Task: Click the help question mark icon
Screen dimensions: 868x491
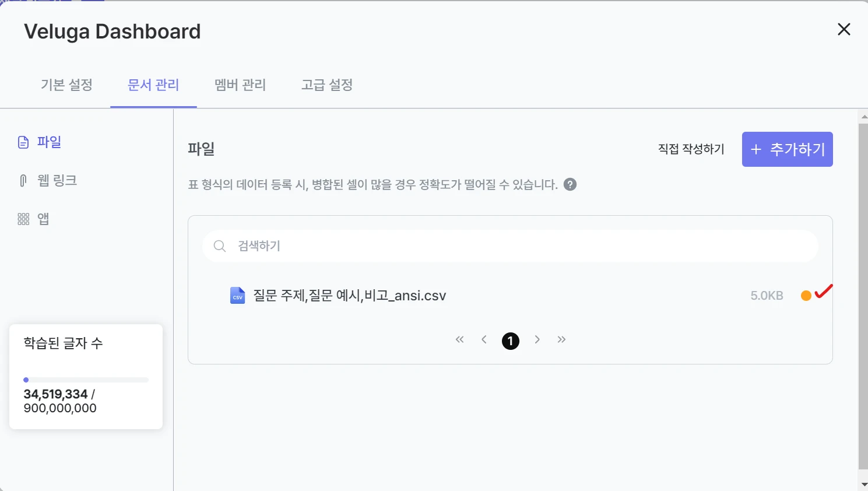Action: pyautogui.click(x=570, y=184)
